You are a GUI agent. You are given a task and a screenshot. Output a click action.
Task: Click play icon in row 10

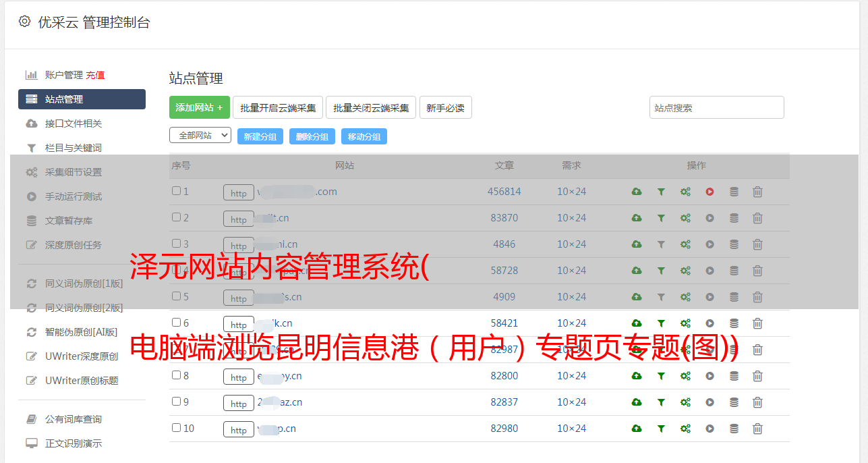pos(710,429)
